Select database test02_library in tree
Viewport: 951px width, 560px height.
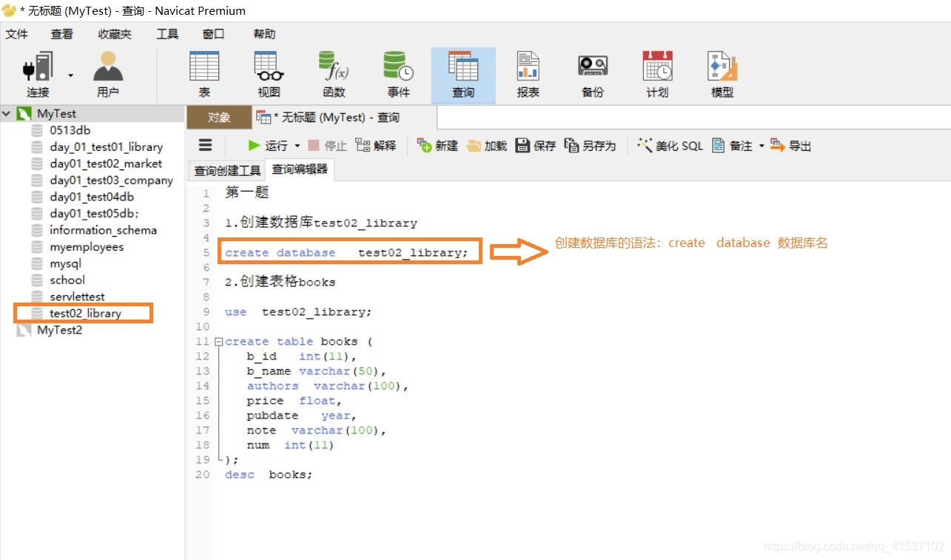85,314
